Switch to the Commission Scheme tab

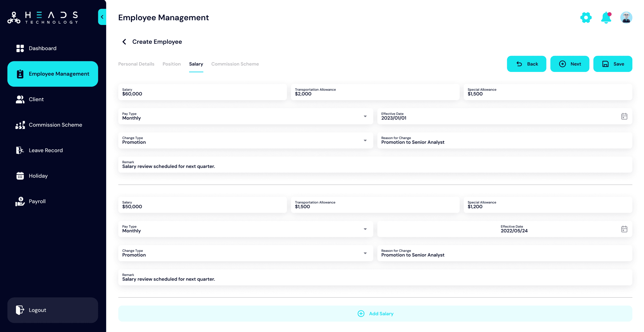(235, 64)
